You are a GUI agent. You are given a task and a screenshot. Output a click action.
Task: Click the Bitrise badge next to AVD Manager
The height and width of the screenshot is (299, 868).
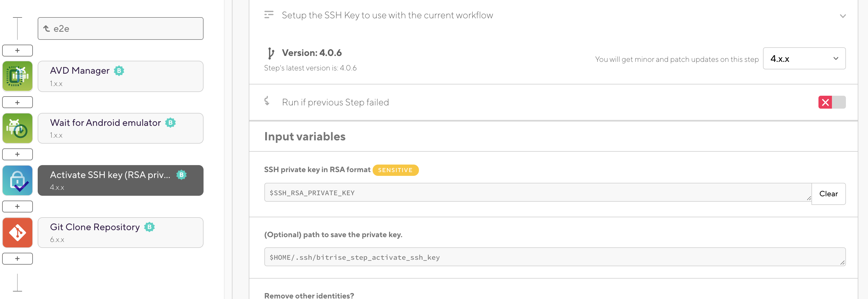coord(119,71)
